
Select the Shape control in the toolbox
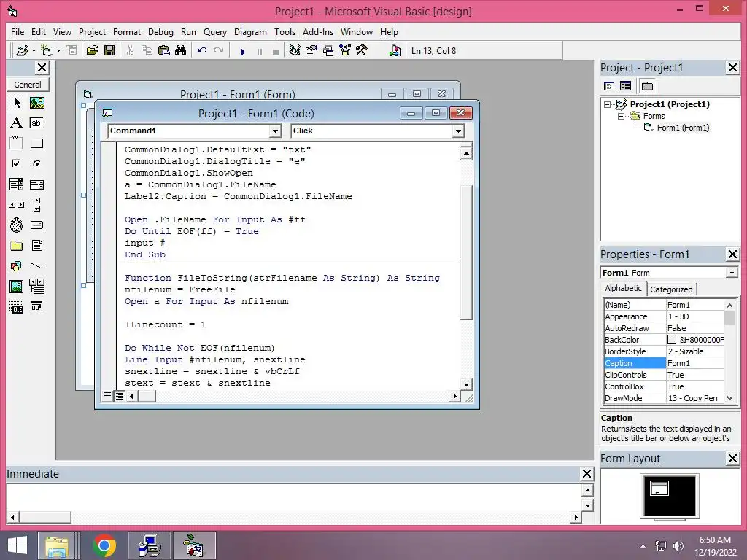[x=16, y=265]
